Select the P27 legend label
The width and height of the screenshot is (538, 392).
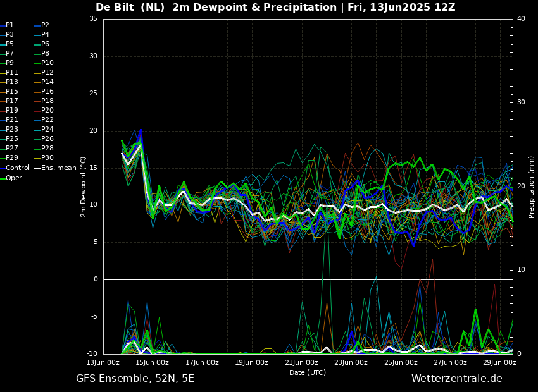tap(12, 149)
